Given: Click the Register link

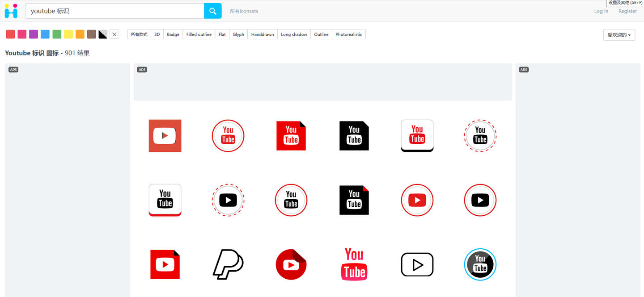Looking at the screenshot, I should click(x=627, y=11).
